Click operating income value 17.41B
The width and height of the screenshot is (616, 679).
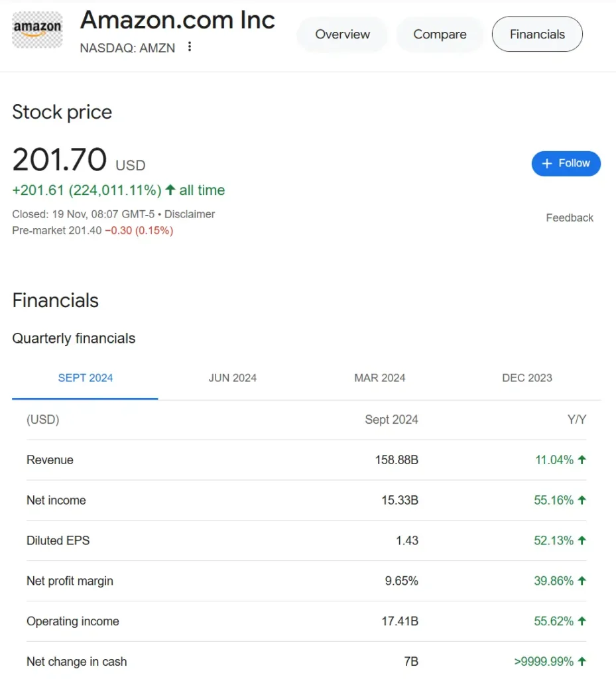click(400, 621)
